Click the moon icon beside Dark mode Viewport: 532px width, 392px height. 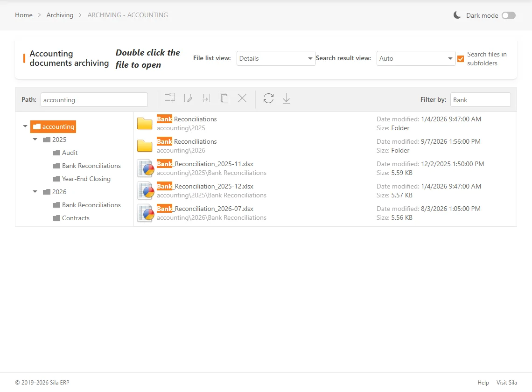point(457,15)
